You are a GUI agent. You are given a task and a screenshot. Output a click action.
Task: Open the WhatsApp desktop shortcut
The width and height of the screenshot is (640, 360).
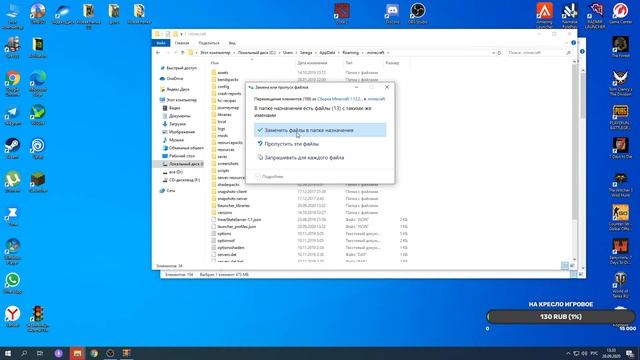click(x=13, y=283)
